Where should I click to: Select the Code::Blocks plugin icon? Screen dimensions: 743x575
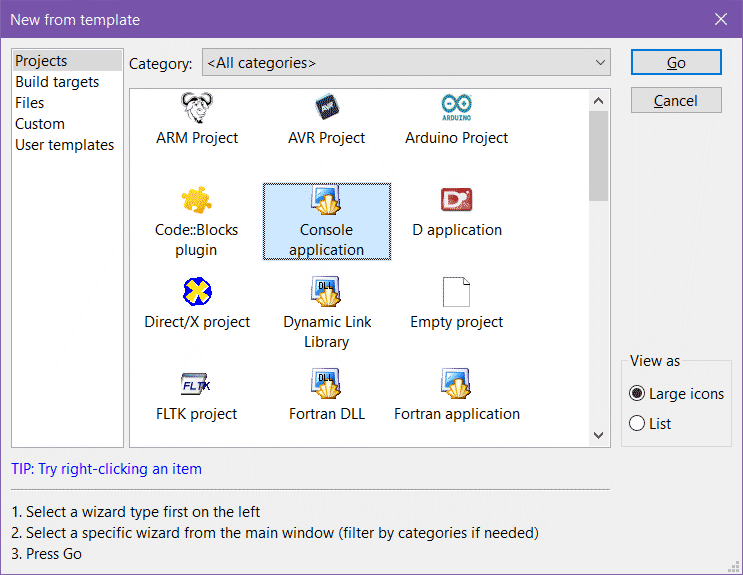coord(197,200)
